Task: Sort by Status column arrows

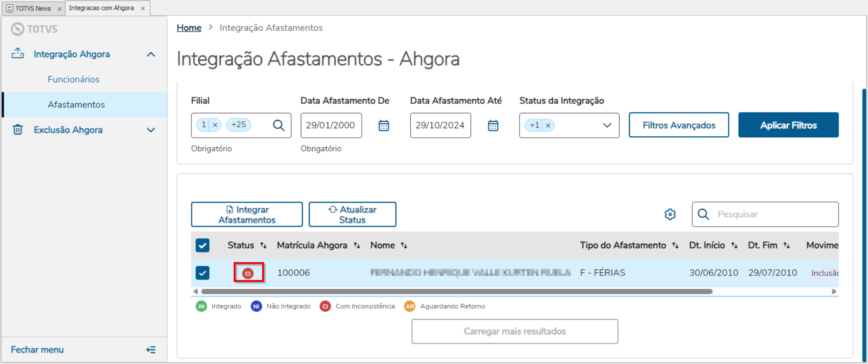Action: (x=263, y=246)
